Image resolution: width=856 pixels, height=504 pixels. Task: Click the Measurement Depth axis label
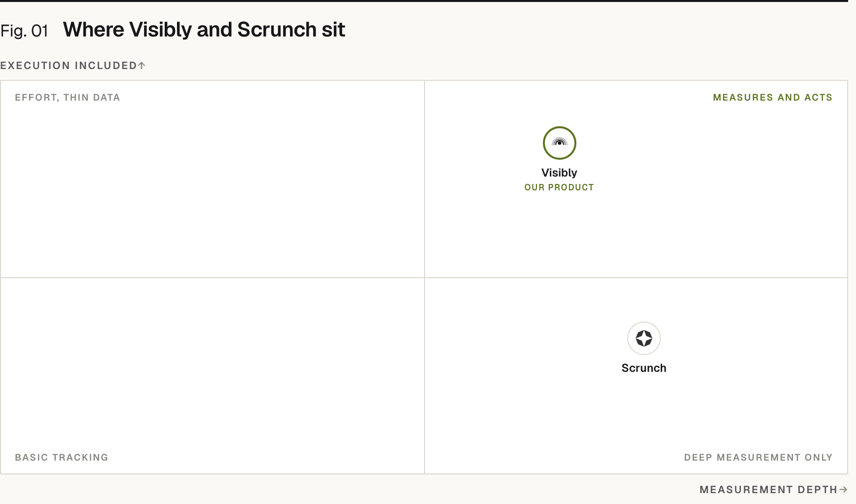(768, 490)
